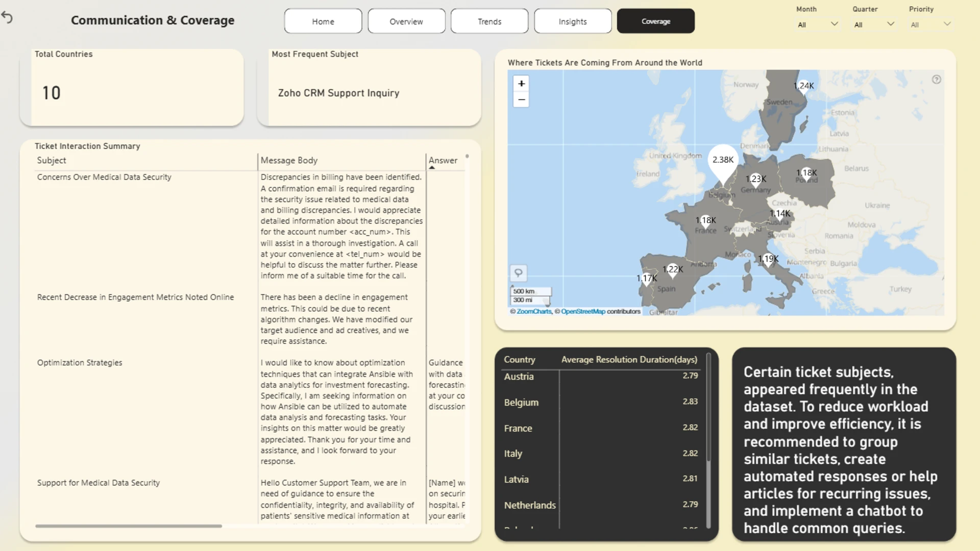980x551 pixels.
Task: Click Belgium's 2.83 resolution value
Action: [690, 402]
